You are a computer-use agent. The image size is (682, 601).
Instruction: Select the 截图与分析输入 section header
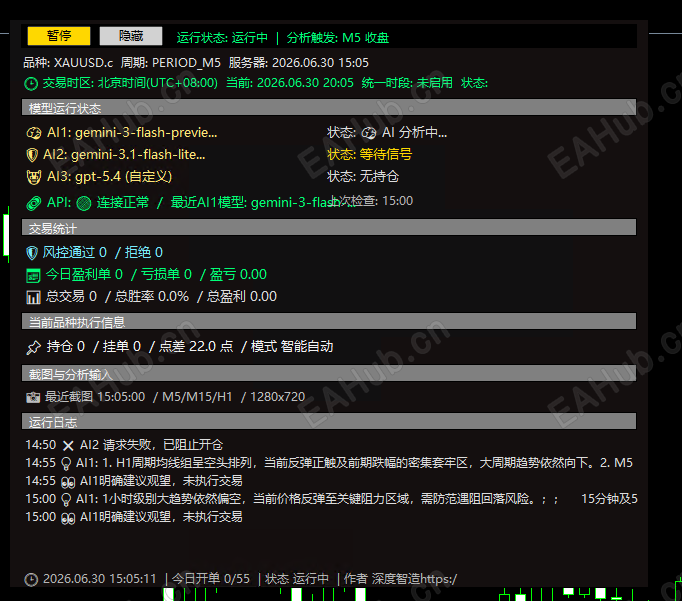[329, 374]
